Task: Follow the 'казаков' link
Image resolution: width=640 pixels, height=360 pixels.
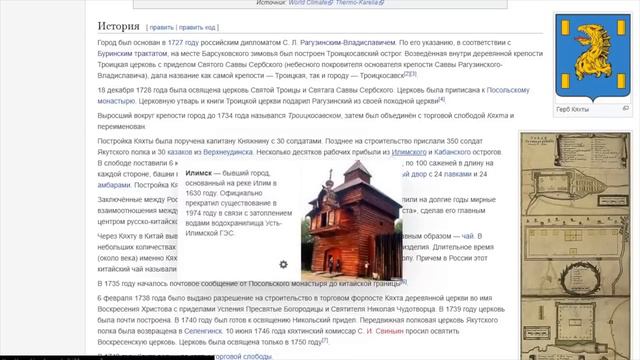Action: tap(179, 152)
